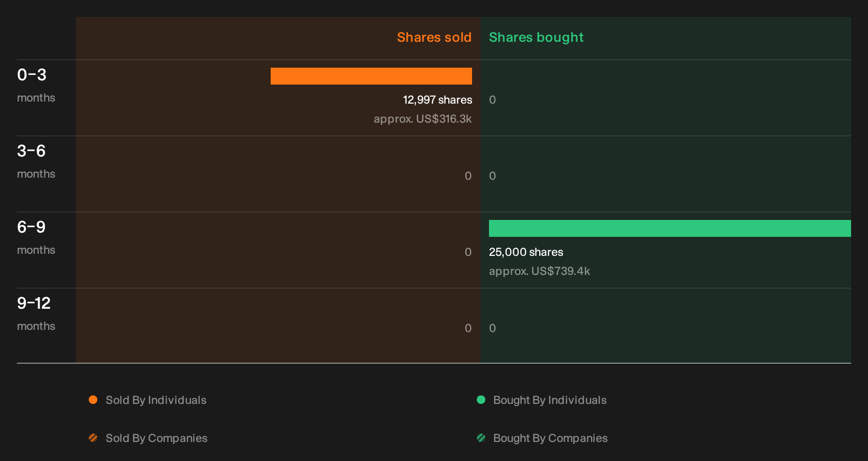The width and height of the screenshot is (868, 461).
Task: Click the 12,997 shares value
Action: (x=438, y=100)
